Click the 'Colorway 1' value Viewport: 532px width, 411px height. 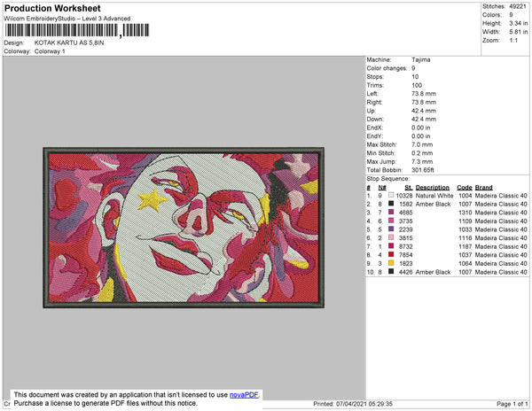[50, 51]
